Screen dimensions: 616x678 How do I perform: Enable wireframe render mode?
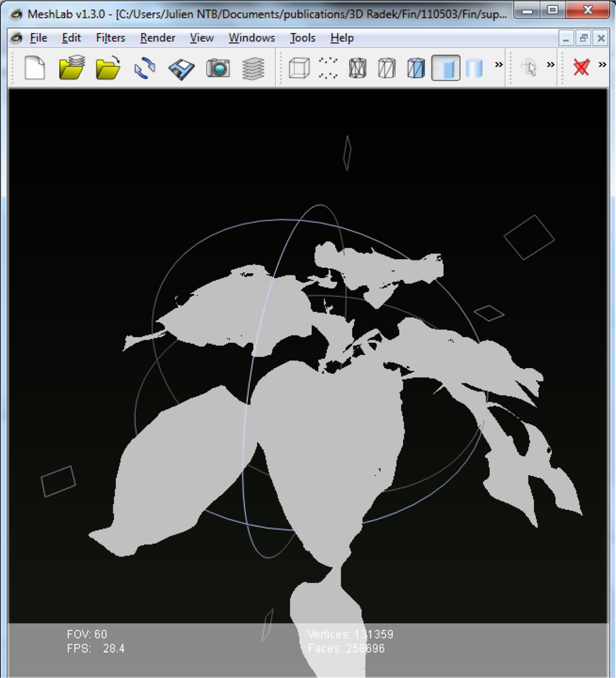point(358,68)
